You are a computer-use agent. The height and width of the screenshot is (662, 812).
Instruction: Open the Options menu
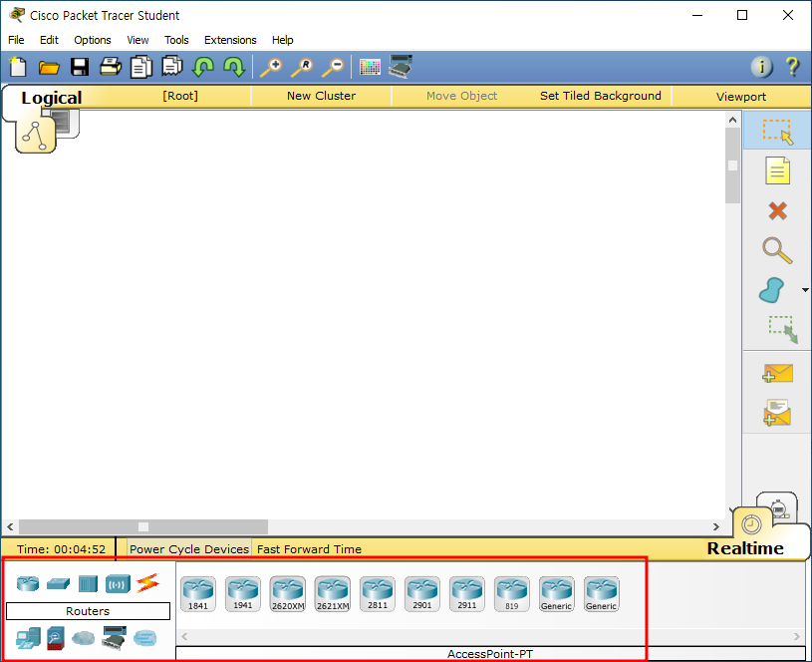click(93, 40)
